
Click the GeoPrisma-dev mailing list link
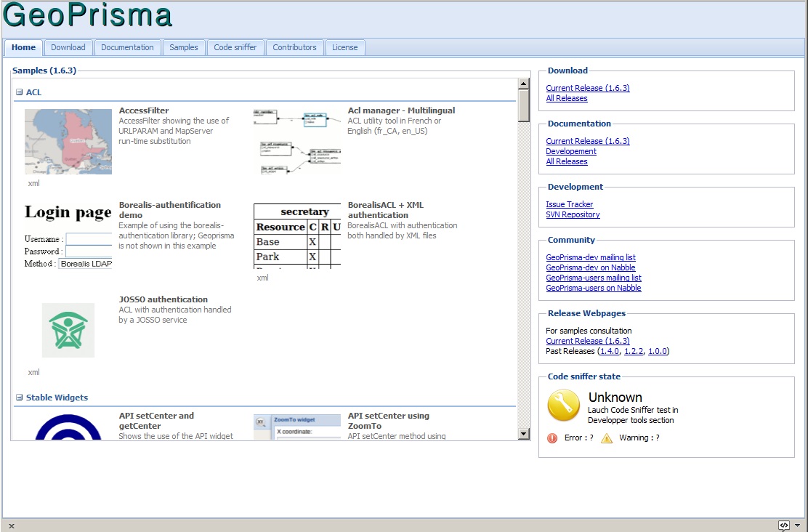[x=591, y=258]
